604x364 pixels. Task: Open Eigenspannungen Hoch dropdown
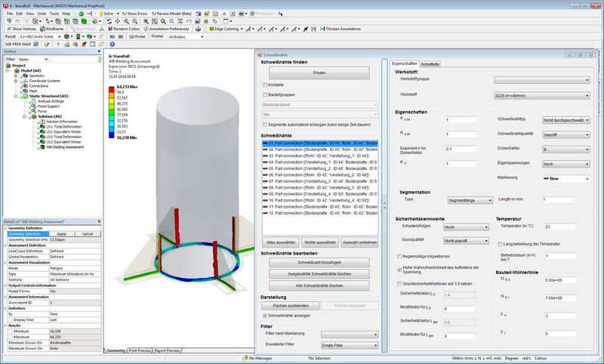click(x=565, y=164)
